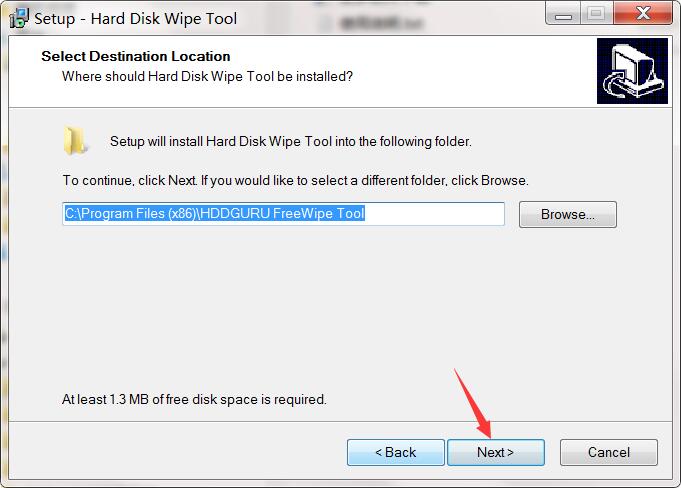The height and width of the screenshot is (488, 681).
Task: Go back with the Back button
Action: point(395,452)
